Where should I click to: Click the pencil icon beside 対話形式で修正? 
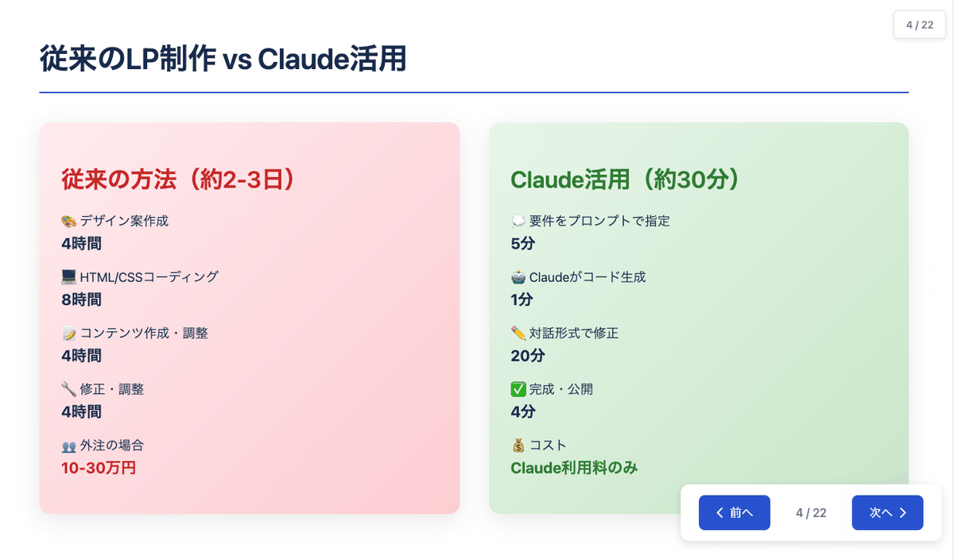pyautogui.click(x=518, y=334)
